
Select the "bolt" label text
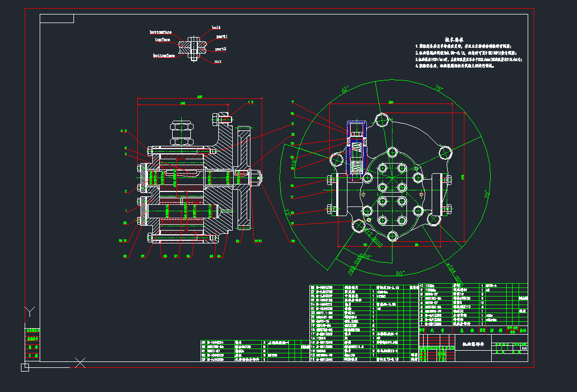click(216, 27)
